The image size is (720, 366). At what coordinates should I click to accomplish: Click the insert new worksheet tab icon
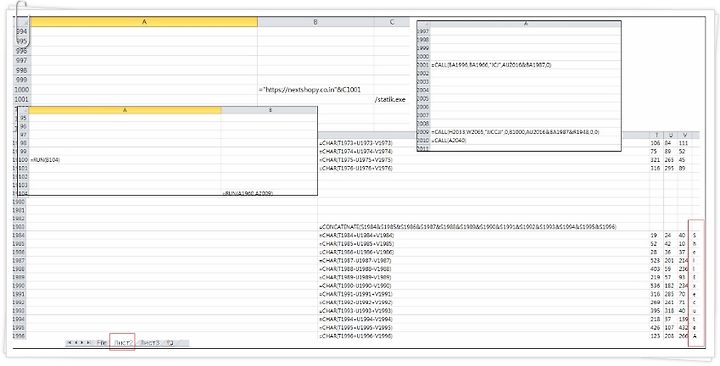coord(170,343)
